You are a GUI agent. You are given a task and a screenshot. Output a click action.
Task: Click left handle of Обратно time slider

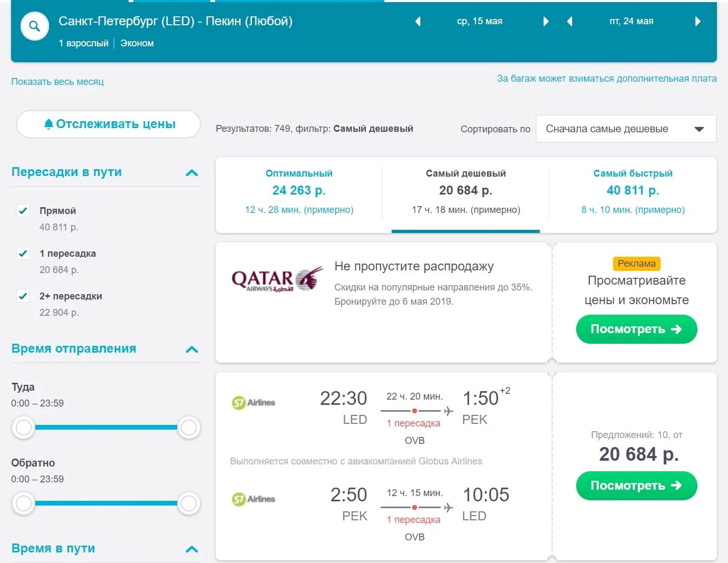point(24,503)
